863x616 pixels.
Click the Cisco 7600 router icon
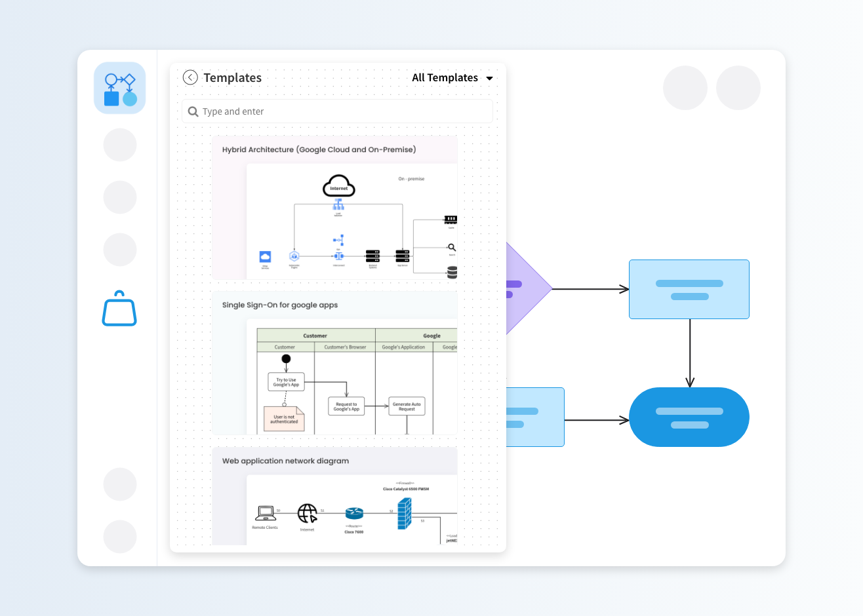tap(354, 513)
